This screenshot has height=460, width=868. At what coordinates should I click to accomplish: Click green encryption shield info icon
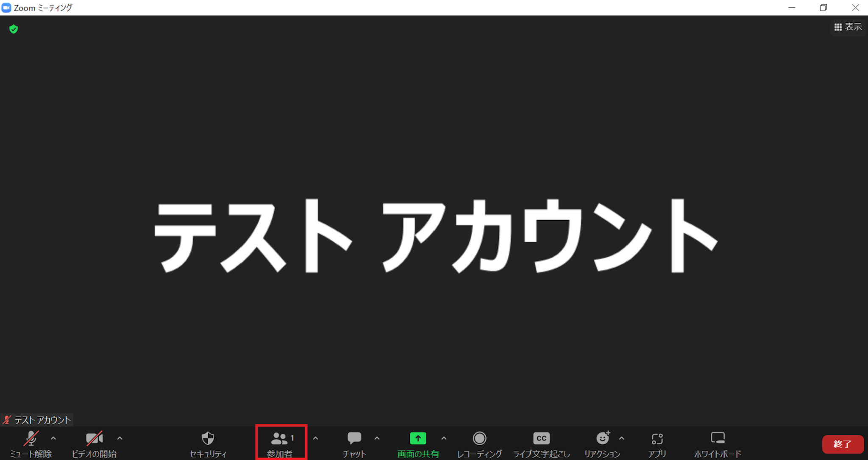click(x=14, y=29)
